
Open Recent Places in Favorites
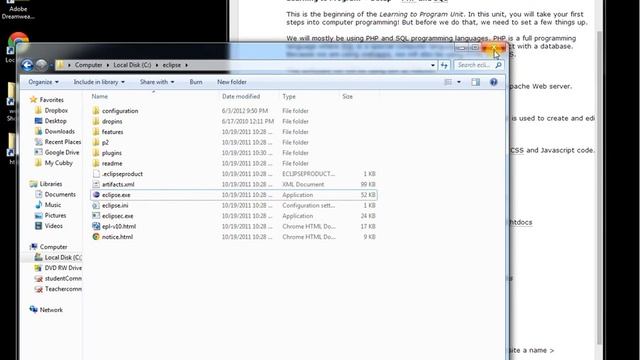pos(63,142)
